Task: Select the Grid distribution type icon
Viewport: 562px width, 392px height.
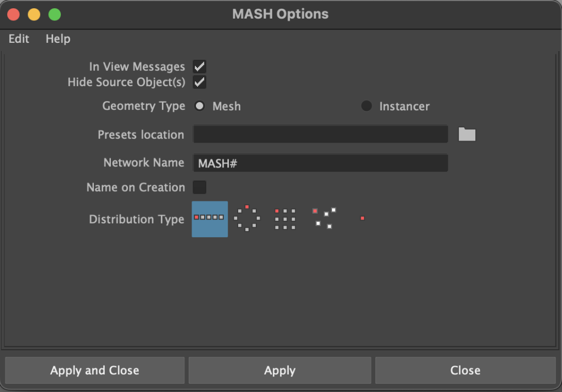Action: (x=285, y=219)
